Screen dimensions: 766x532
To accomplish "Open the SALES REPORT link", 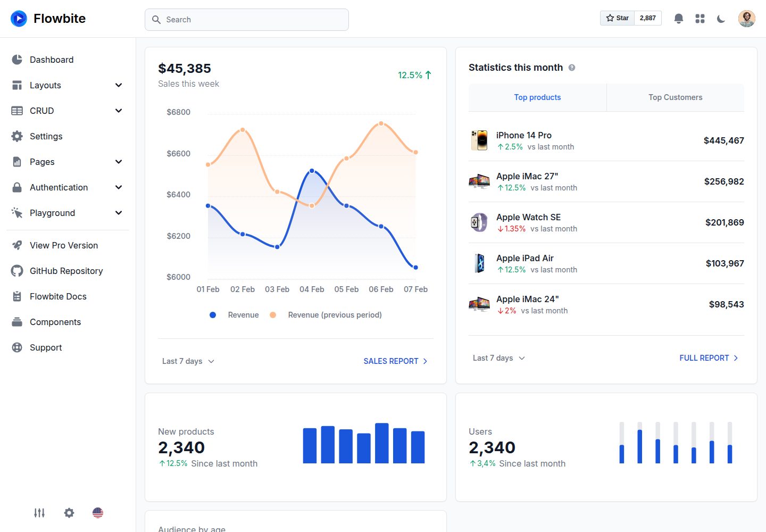I will coord(395,361).
